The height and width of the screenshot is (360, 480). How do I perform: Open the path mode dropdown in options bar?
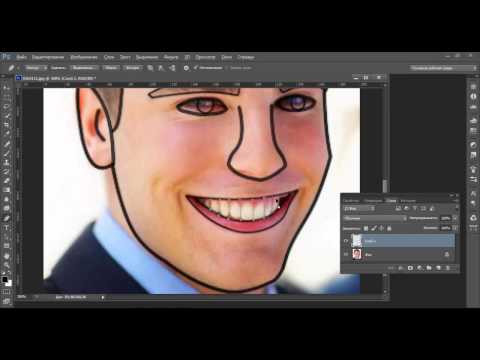(36, 68)
